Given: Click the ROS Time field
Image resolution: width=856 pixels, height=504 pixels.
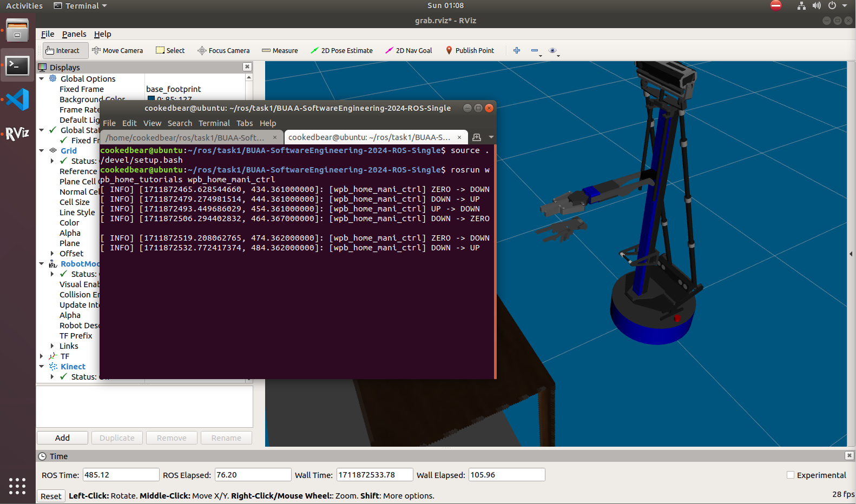Looking at the screenshot, I should coord(121,475).
